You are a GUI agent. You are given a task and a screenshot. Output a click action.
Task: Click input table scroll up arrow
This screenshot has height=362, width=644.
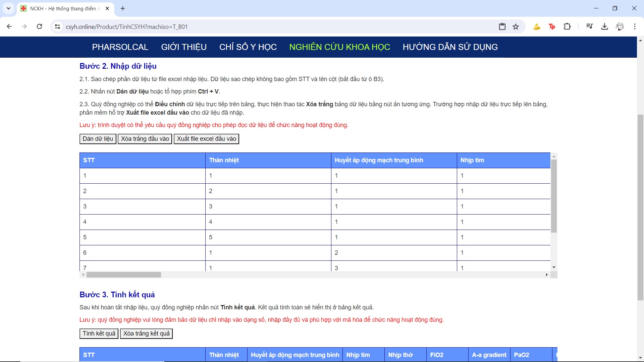pyautogui.click(x=554, y=156)
